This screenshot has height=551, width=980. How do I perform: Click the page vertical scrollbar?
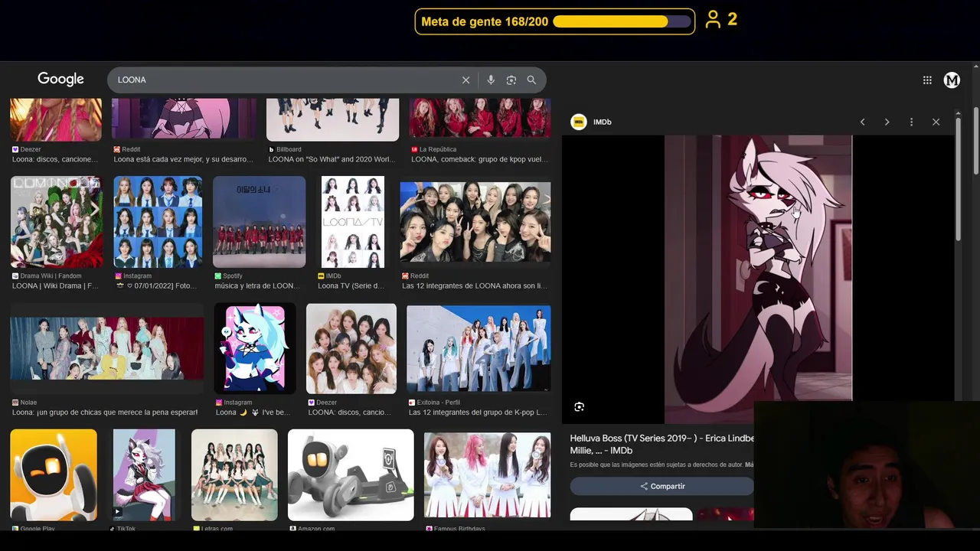[x=976, y=142]
